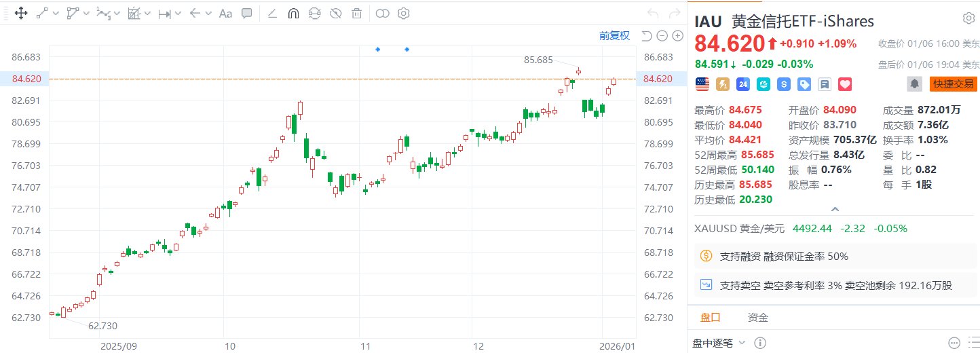
Task: Toggle the magnet snap mode
Action: [x=293, y=13]
